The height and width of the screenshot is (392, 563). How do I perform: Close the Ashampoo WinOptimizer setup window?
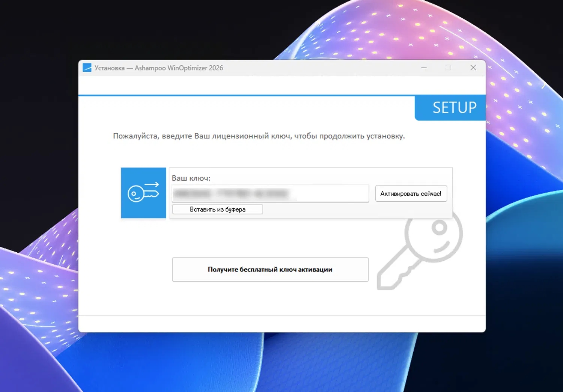[x=473, y=68]
